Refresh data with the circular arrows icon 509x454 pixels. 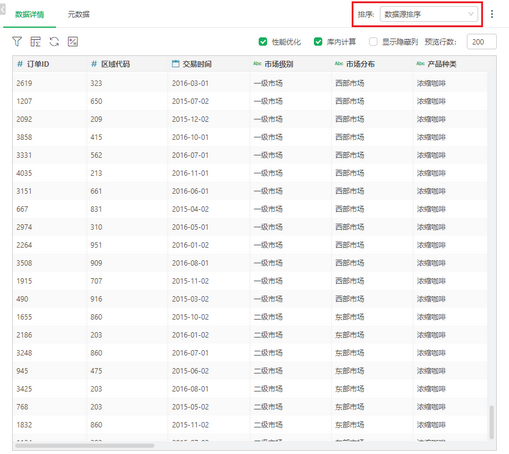pyautogui.click(x=54, y=42)
